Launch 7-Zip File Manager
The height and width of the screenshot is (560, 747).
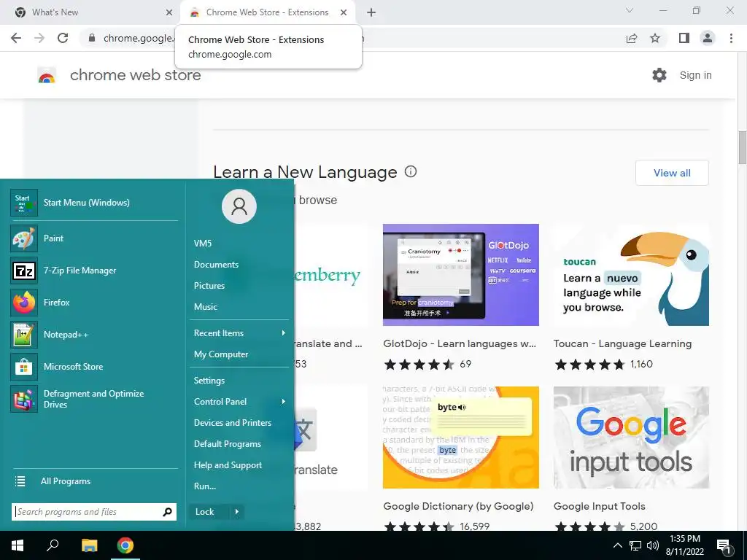click(94, 271)
